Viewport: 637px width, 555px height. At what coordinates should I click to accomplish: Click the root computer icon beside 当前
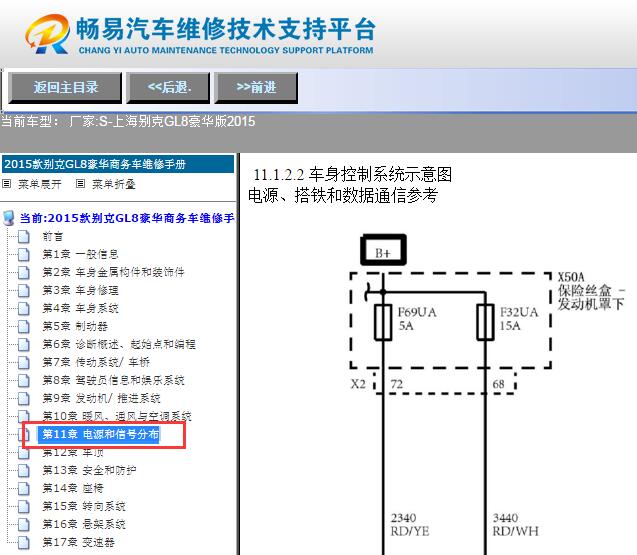tap(9, 218)
